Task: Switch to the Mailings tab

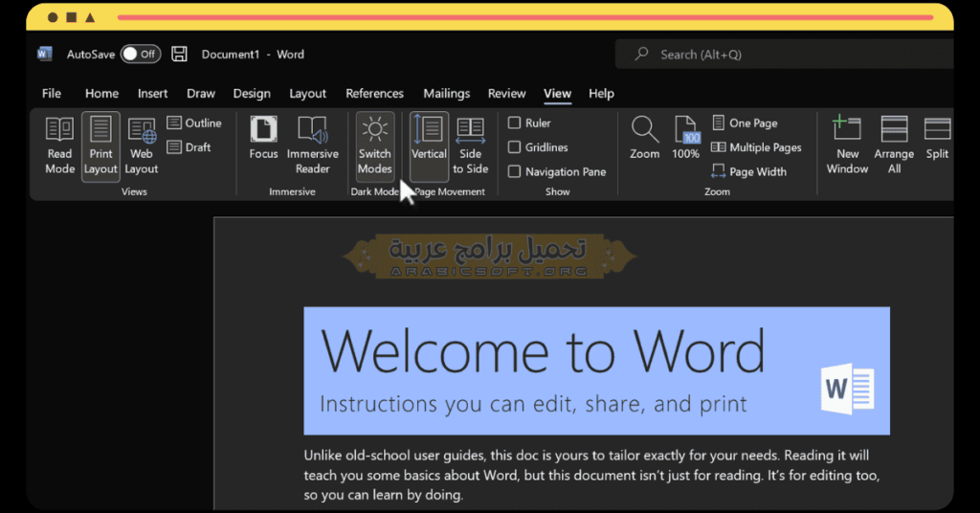Action: point(446,93)
